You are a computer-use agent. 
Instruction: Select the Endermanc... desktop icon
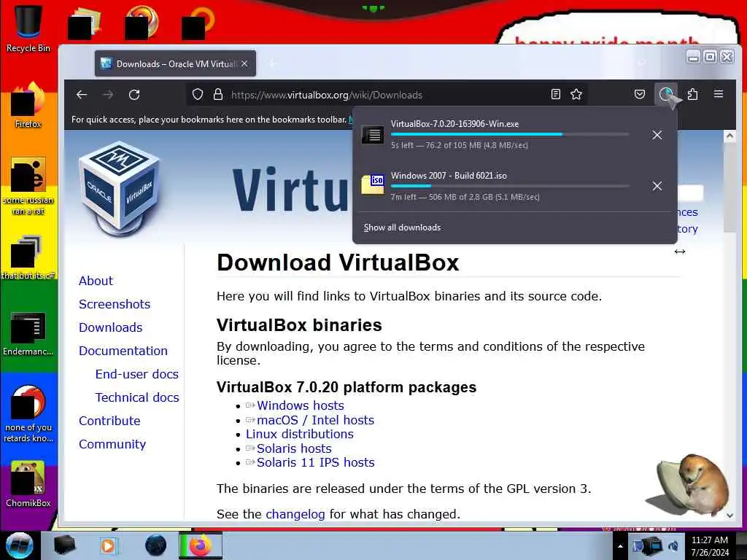(x=28, y=333)
